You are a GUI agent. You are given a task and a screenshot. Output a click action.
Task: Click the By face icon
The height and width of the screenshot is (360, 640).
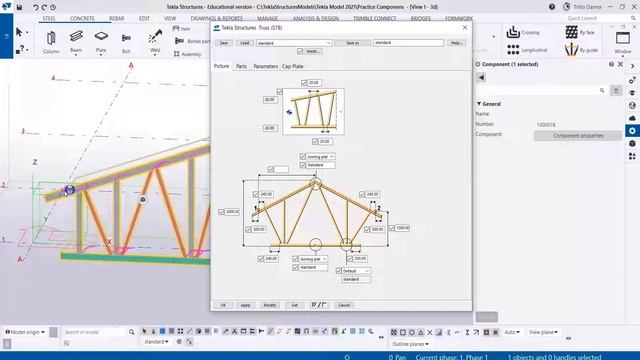point(571,32)
